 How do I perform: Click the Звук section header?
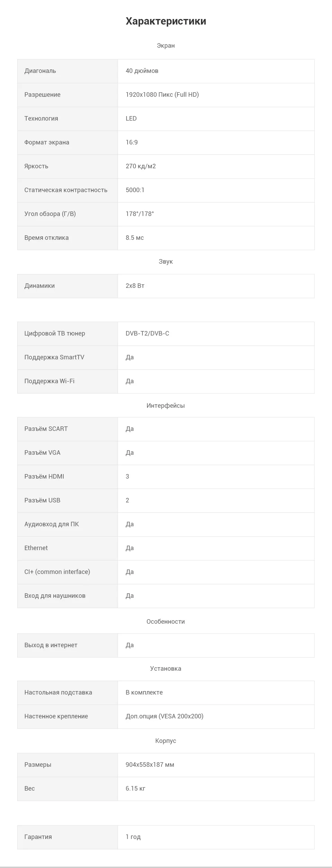(166, 262)
